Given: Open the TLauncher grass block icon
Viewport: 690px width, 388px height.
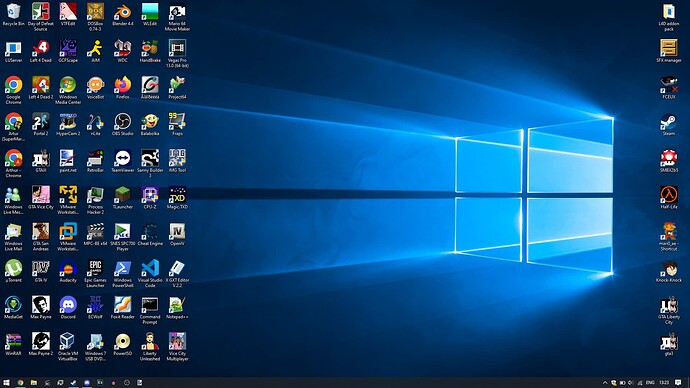Looking at the screenshot, I should (123, 198).
